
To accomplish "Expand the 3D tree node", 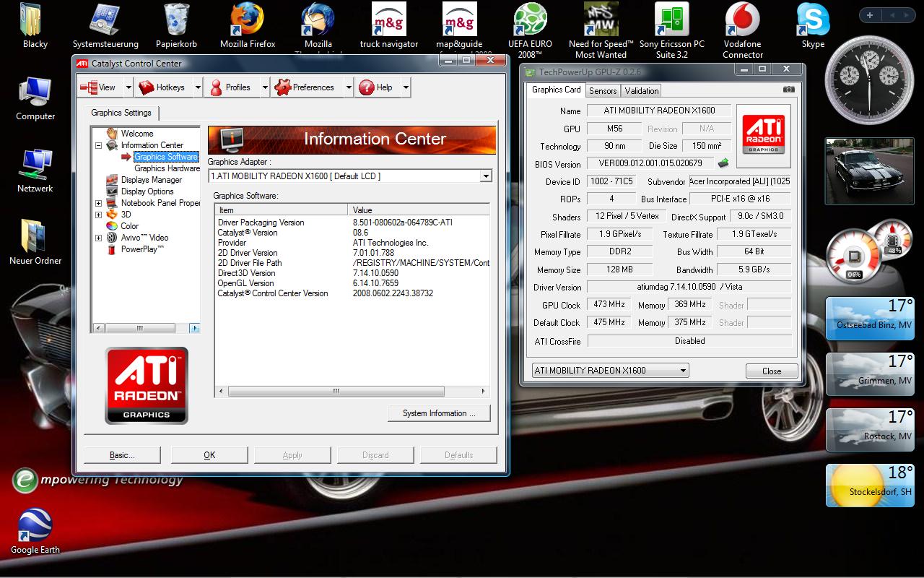I will (x=99, y=215).
